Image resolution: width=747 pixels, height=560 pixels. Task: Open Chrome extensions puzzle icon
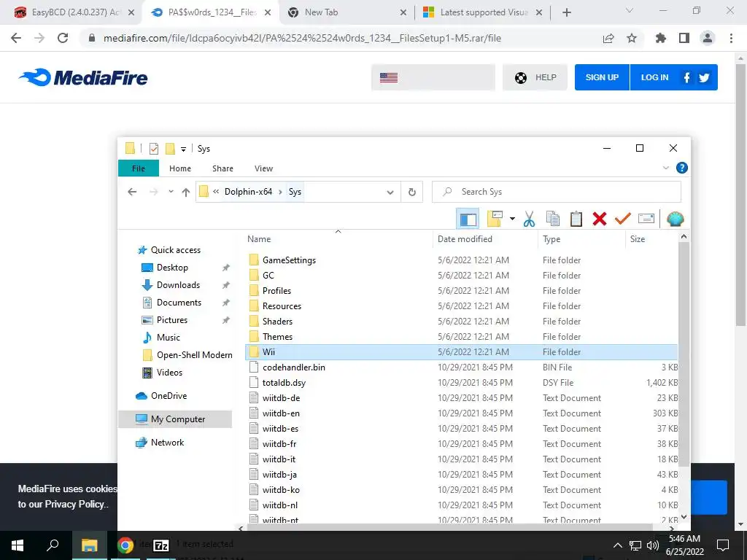click(661, 38)
